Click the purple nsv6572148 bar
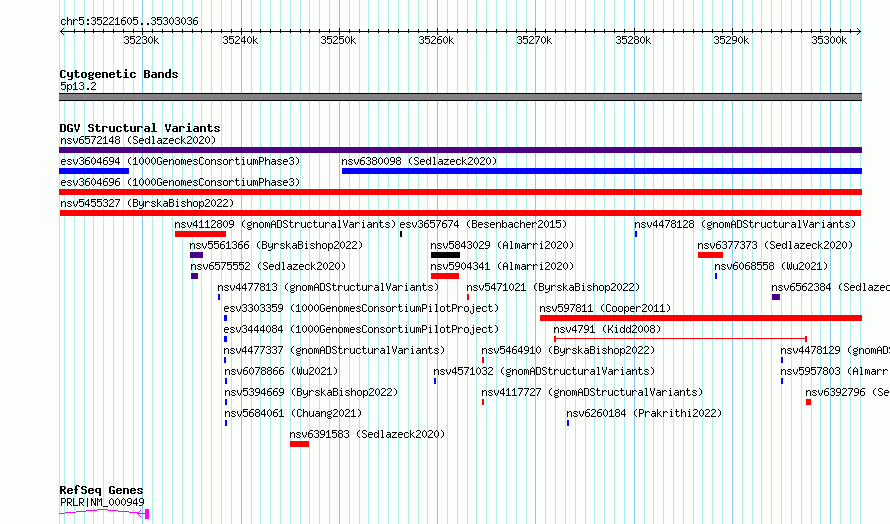 (460, 150)
